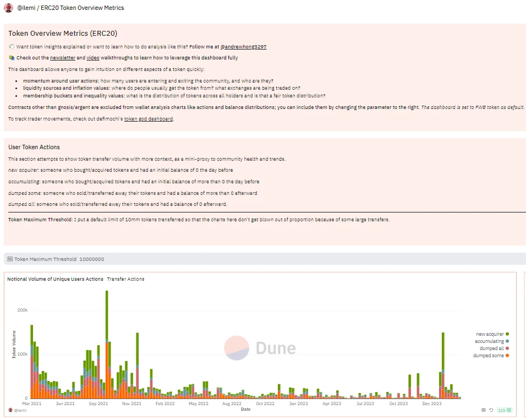Viewport: 526px width, 420px height.
Task: Click the 'Dec 2023' x-axis label
Action: tap(432, 403)
